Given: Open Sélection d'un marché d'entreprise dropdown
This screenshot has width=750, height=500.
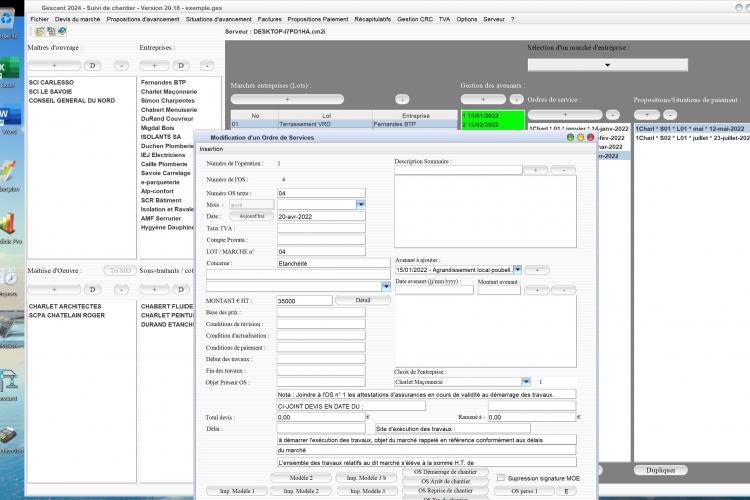Looking at the screenshot, I should (607, 65).
